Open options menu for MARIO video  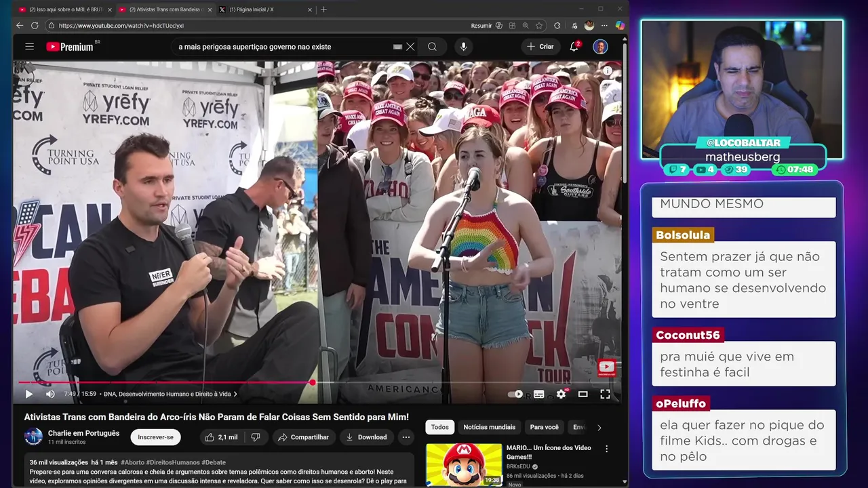tap(607, 449)
